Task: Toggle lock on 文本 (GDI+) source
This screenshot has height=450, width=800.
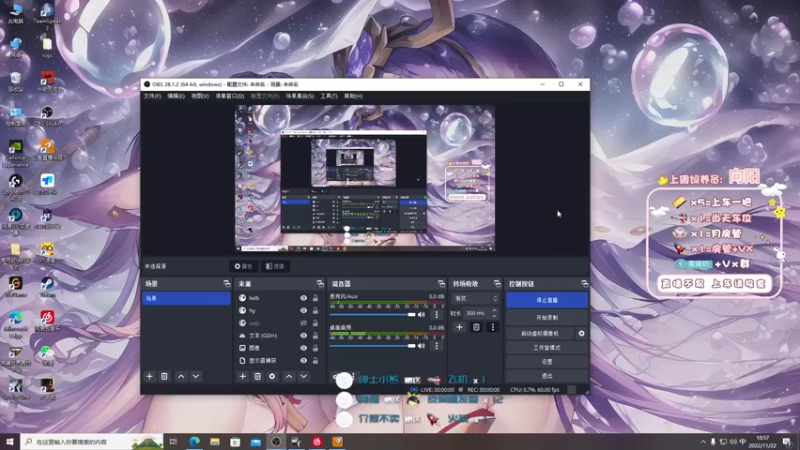Action: 315,336
